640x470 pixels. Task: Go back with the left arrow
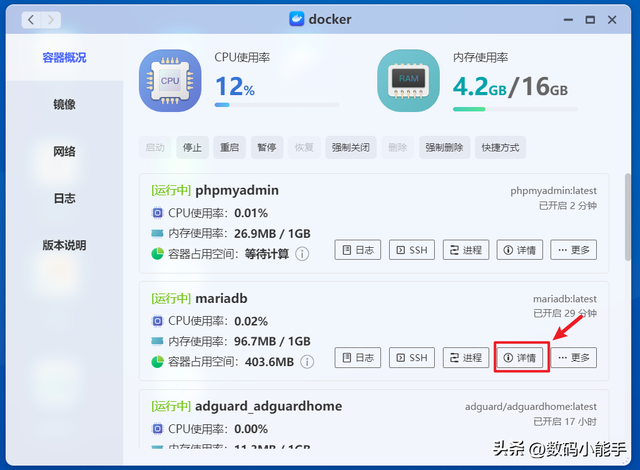click(31, 20)
